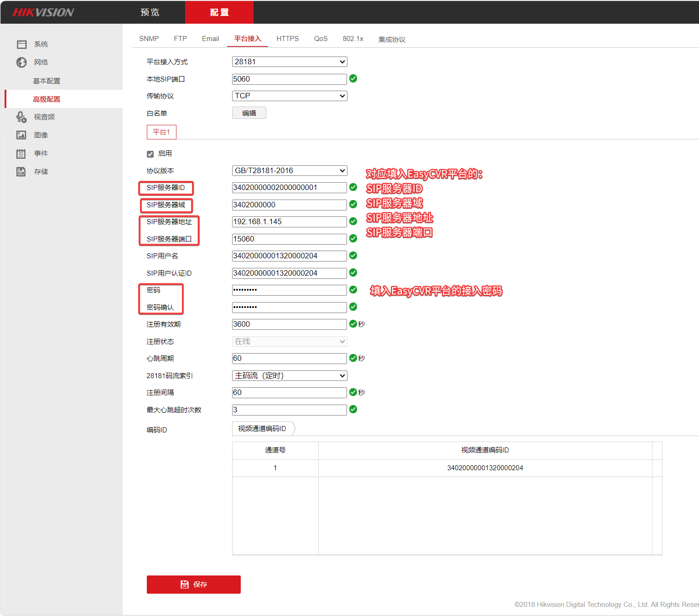Viewport: 699px width, 616px height.
Task: Select 基本配置 in the sidebar
Action: [x=47, y=81]
